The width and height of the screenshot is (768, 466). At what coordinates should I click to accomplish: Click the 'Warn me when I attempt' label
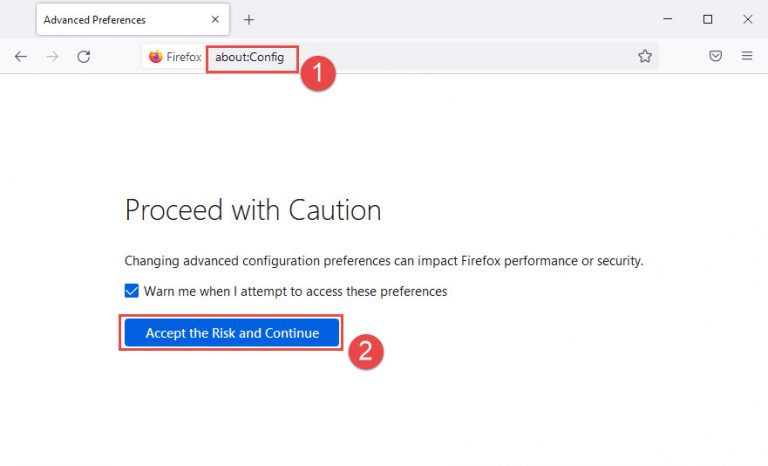click(295, 291)
